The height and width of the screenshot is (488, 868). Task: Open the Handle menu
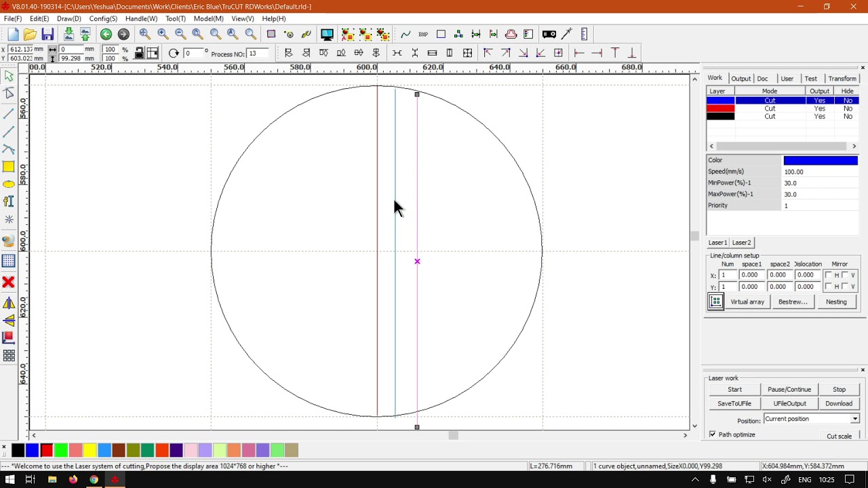[x=141, y=19]
